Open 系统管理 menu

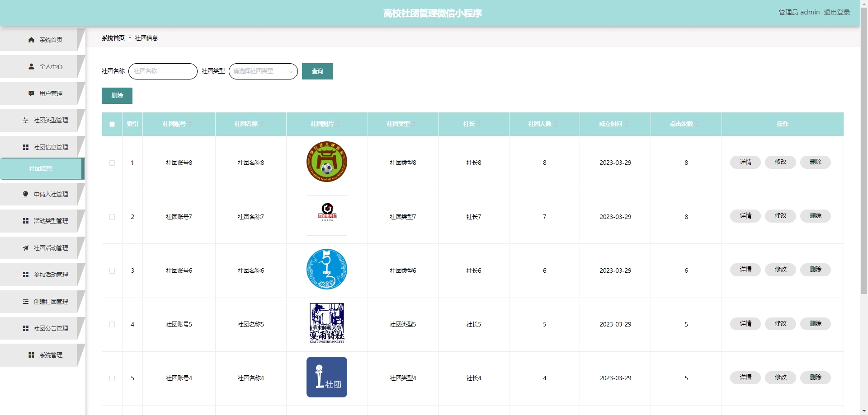pos(42,355)
